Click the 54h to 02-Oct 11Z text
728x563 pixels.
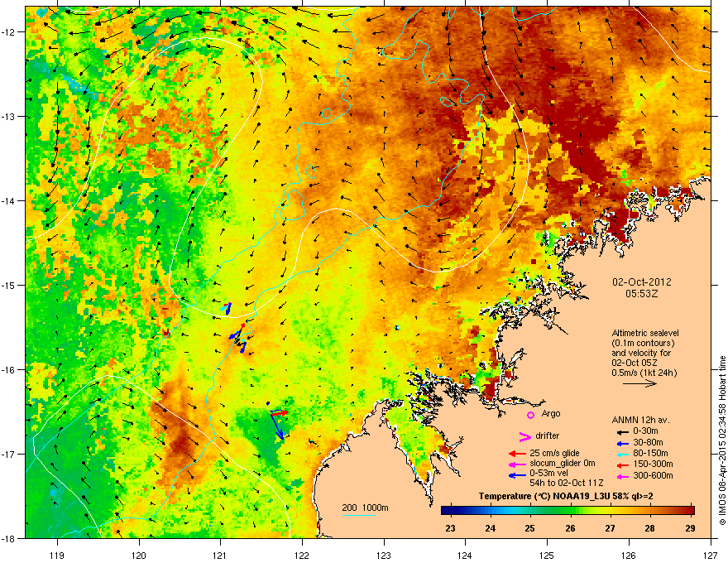pos(567,483)
